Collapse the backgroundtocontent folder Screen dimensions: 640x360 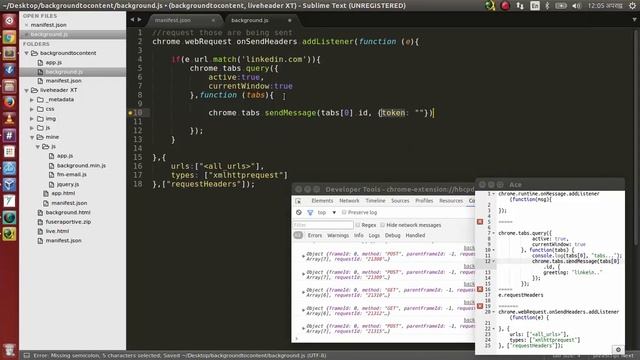27,53
